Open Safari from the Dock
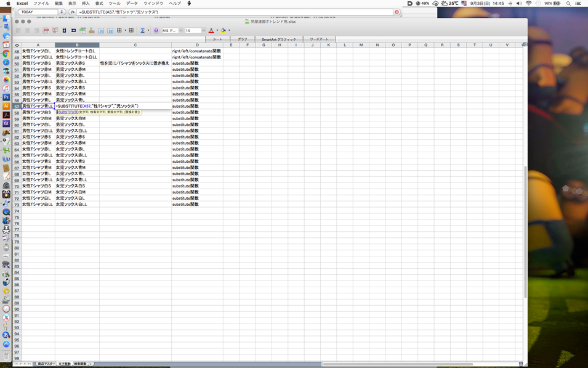 click(6, 62)
